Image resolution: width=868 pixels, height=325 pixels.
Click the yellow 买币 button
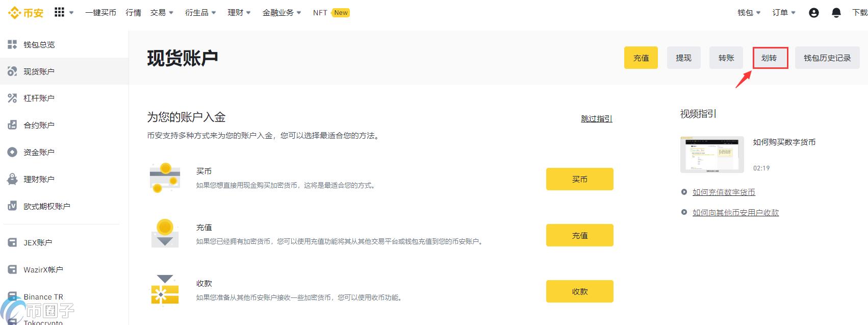[579, 179]
